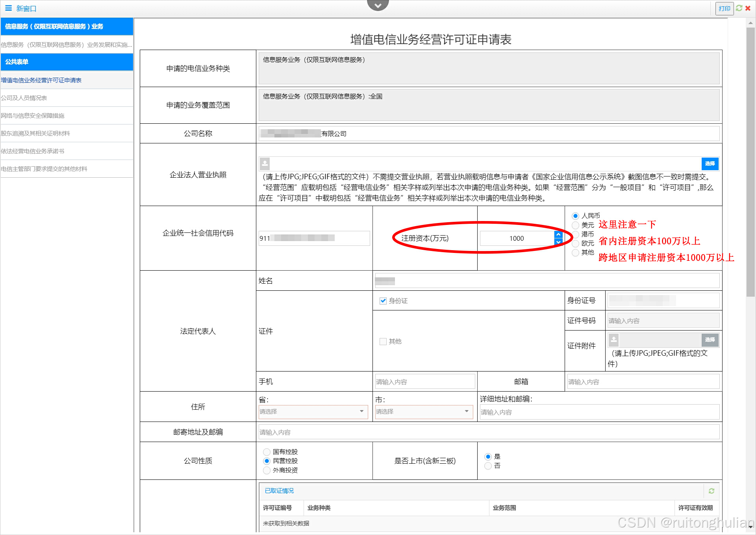The width and height of the screenshot is (756, 535).
Task: Toggle the 身份证 checkbox
Action: [383, 301]
